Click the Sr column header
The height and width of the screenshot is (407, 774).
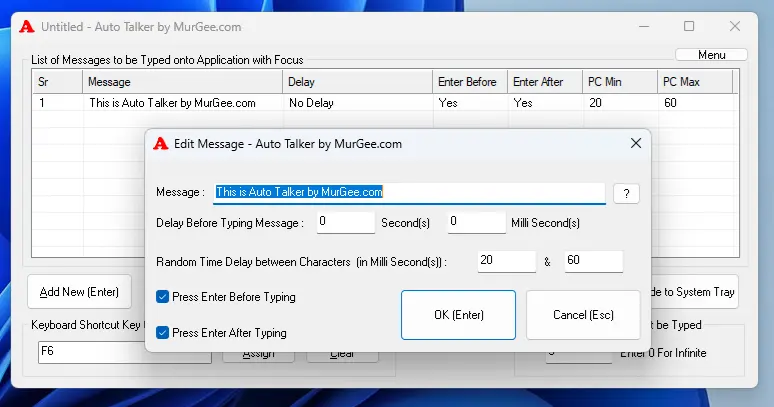(x=57, y=82)
